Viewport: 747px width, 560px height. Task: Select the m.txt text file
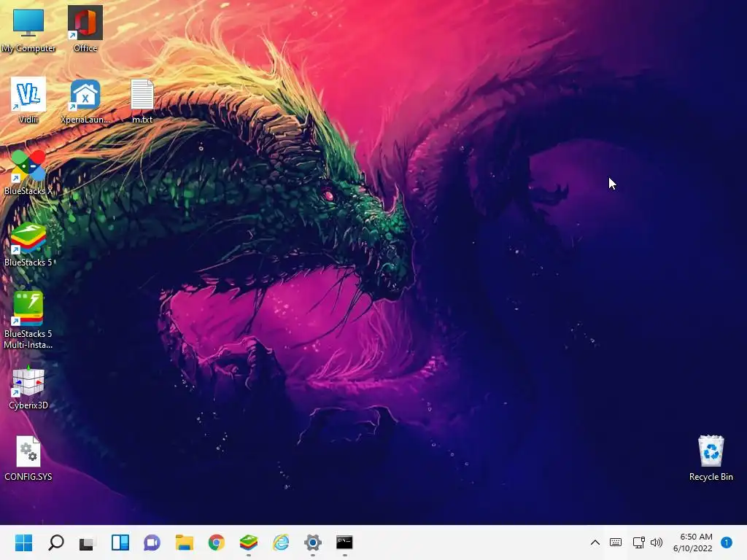click(x=142, y=101)
